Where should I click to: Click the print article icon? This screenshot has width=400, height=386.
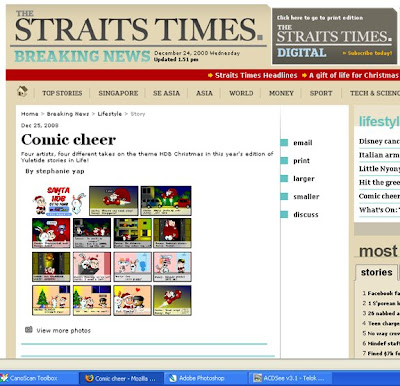tap(284, 161)
